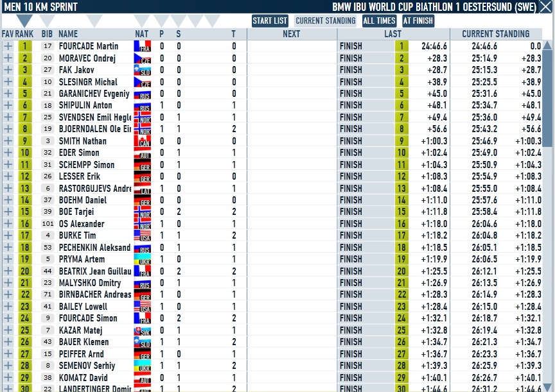Add OS Alexander to favorites with plus icon
This screenshot has height=392, width=555.
tap(8, 223)
